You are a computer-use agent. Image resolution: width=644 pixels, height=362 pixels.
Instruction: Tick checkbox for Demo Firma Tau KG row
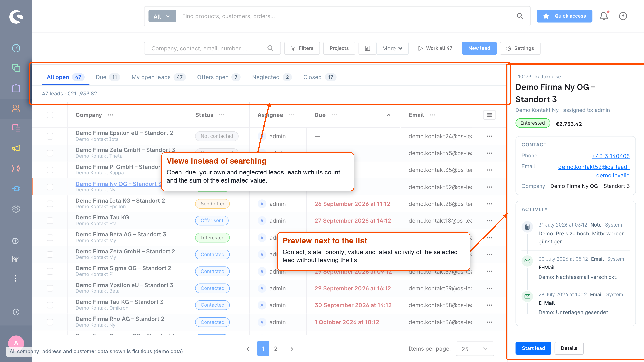[x=50, y=221]
